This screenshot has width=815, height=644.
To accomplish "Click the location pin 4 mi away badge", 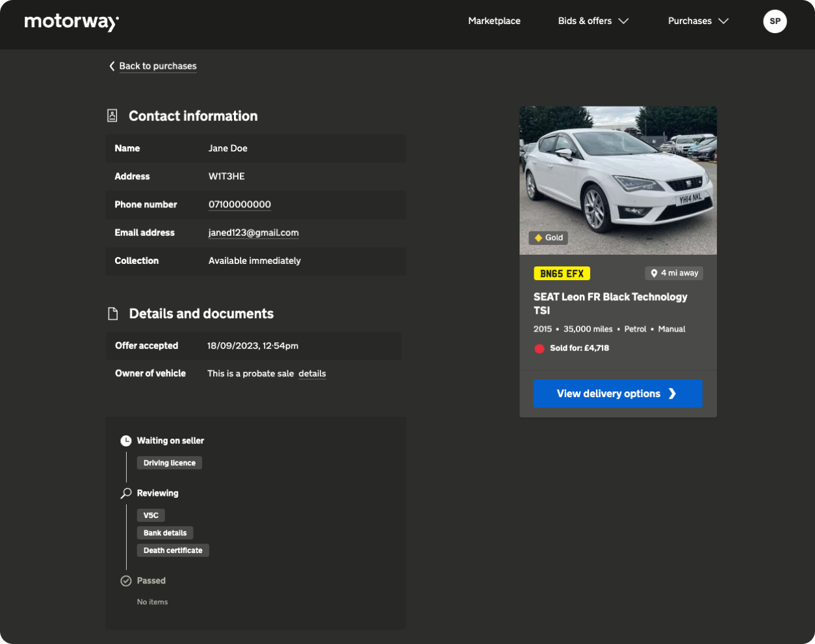I will (674, 274).
